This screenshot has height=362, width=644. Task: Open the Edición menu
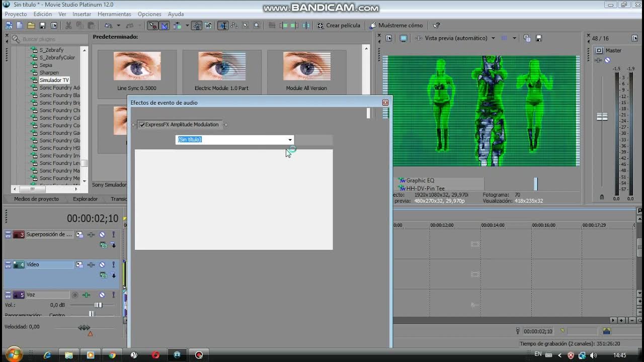point(43,14)
